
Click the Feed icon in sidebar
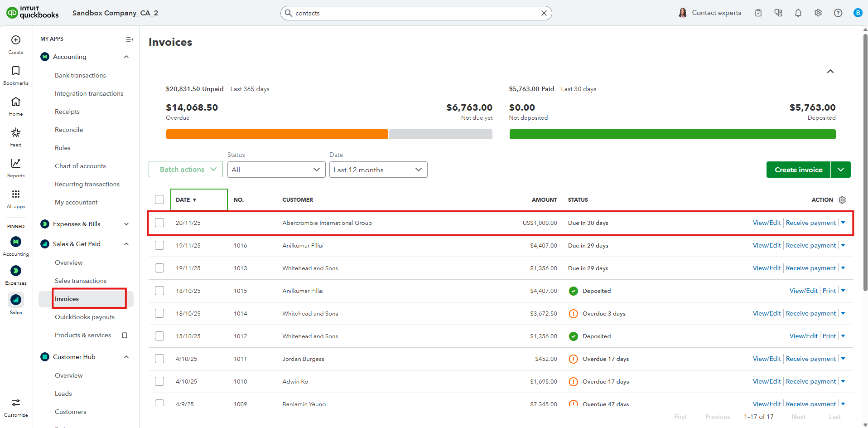16,133
